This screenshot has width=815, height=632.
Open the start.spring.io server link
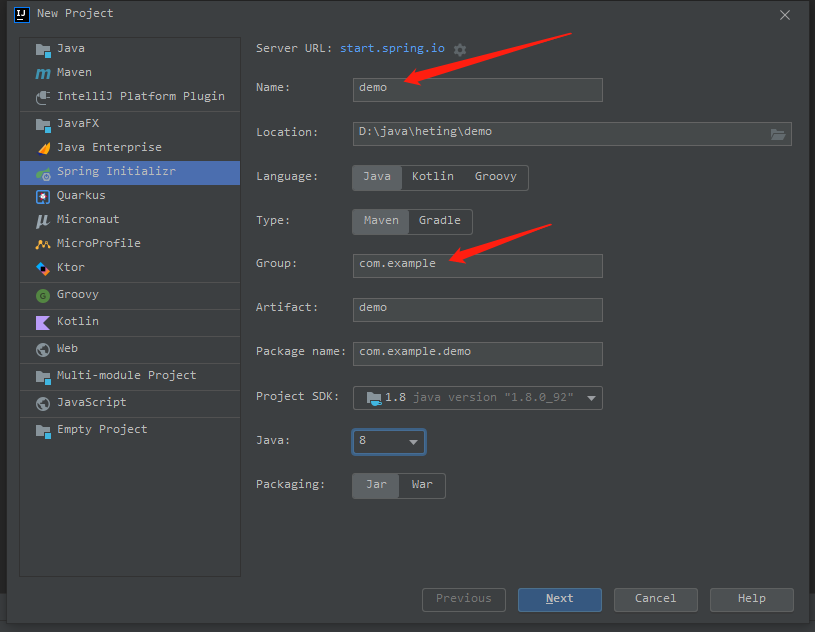pyautogui.click(x=392, y=48)
